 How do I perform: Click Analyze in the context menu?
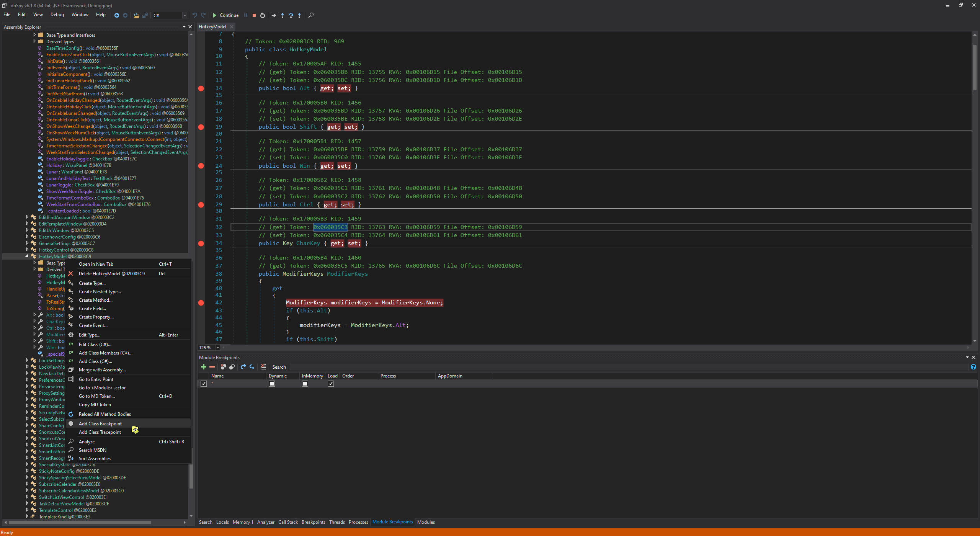coord(128,442)
